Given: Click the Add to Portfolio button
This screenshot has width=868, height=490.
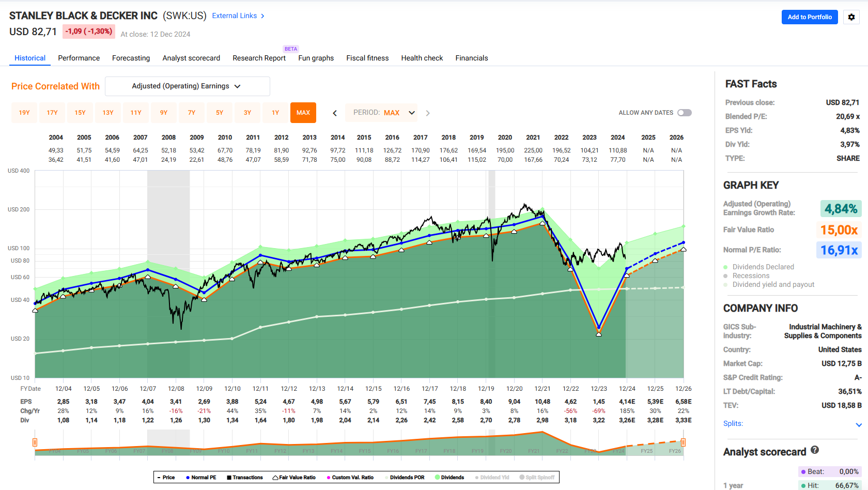Looking at the screenshot, I should click(810, 17).
